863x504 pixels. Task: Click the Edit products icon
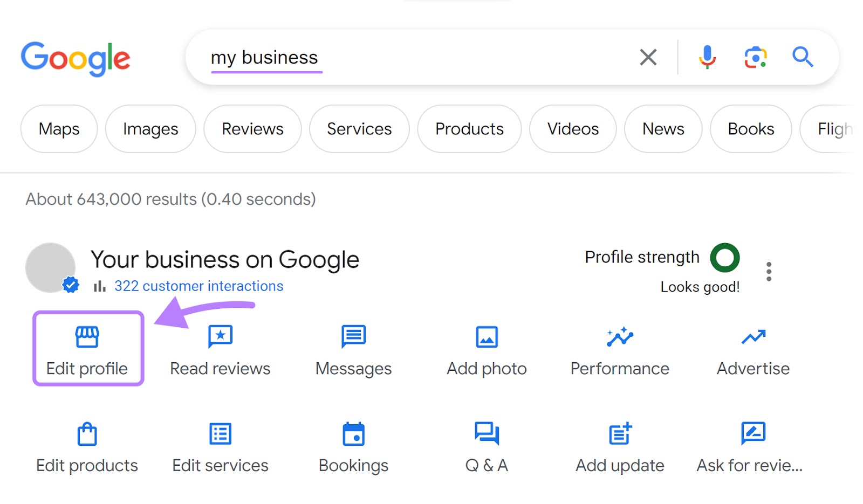(87, 445)
